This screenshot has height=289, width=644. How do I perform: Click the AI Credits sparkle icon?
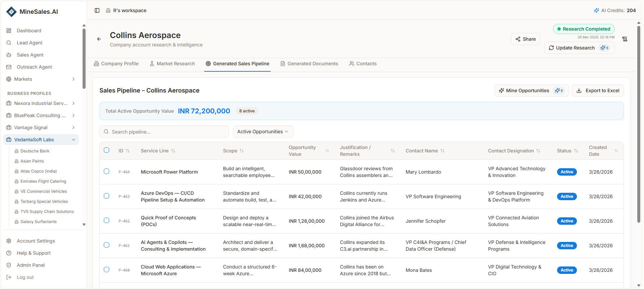point(596,10)
